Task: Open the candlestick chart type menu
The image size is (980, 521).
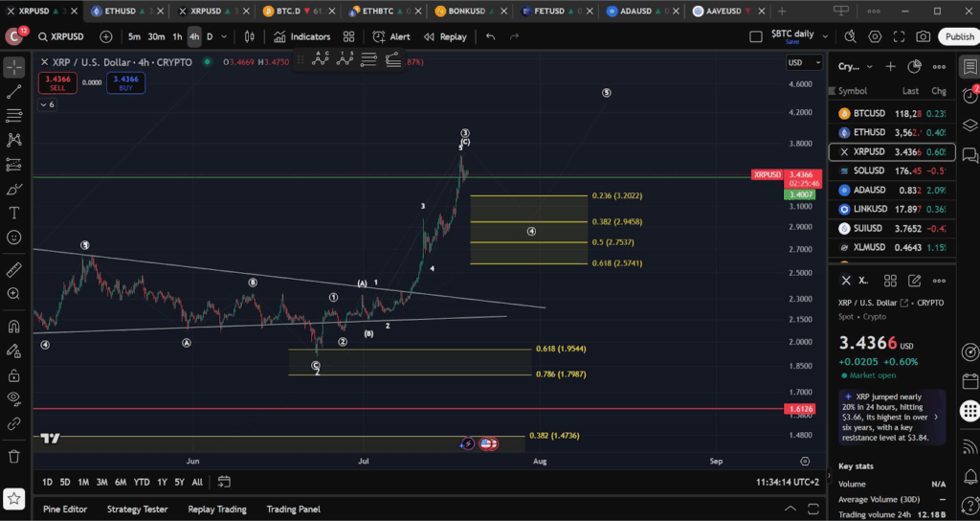Action: click(x=250, y=37)
